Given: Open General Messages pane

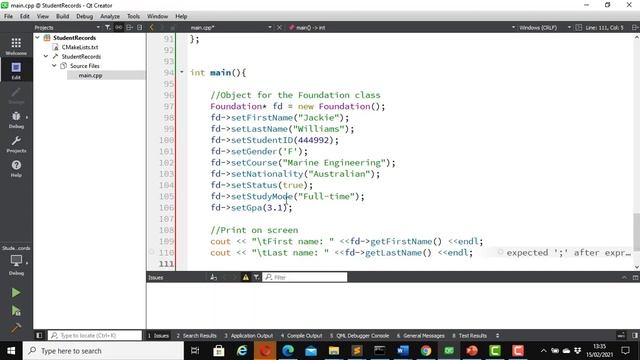Looking at the screenshot, I should (421, 336).
